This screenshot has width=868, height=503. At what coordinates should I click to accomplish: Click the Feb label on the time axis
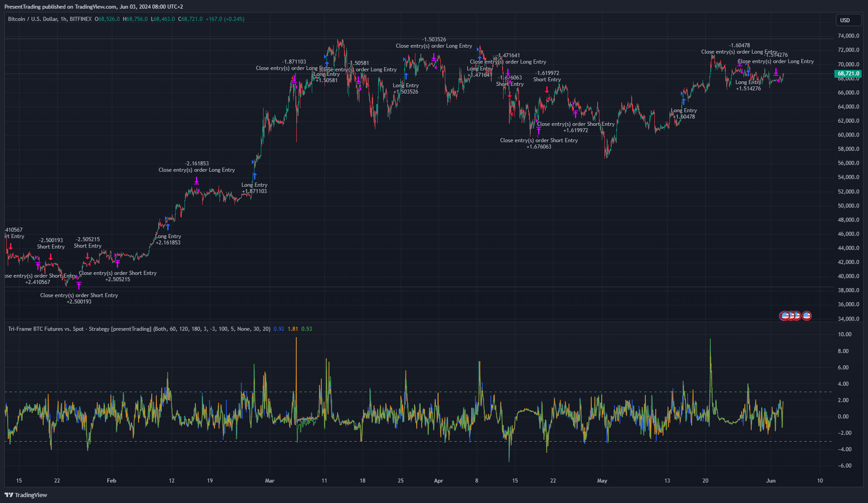pos(111,481)
